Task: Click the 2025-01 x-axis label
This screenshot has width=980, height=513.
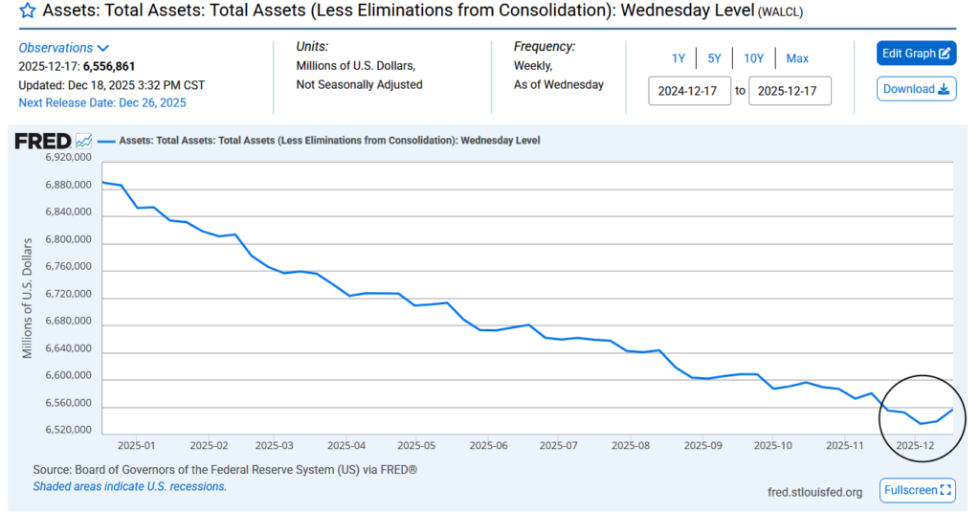Action: point(136,445)
